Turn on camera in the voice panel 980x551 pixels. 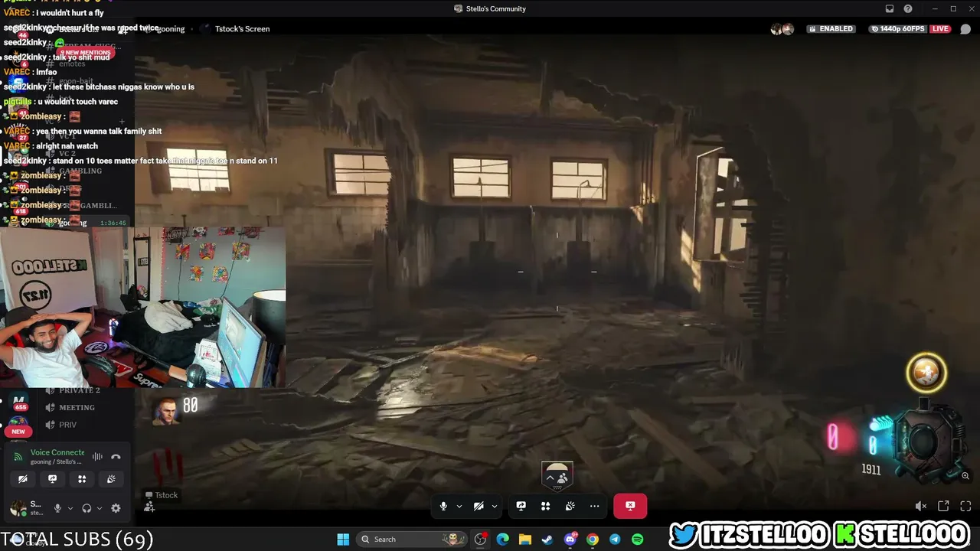23,479
